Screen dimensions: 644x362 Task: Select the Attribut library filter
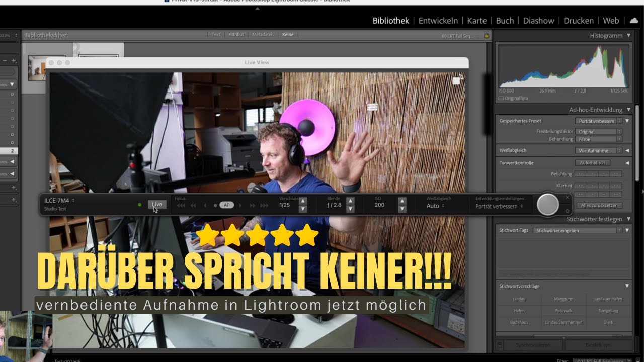tap(236, 35)
